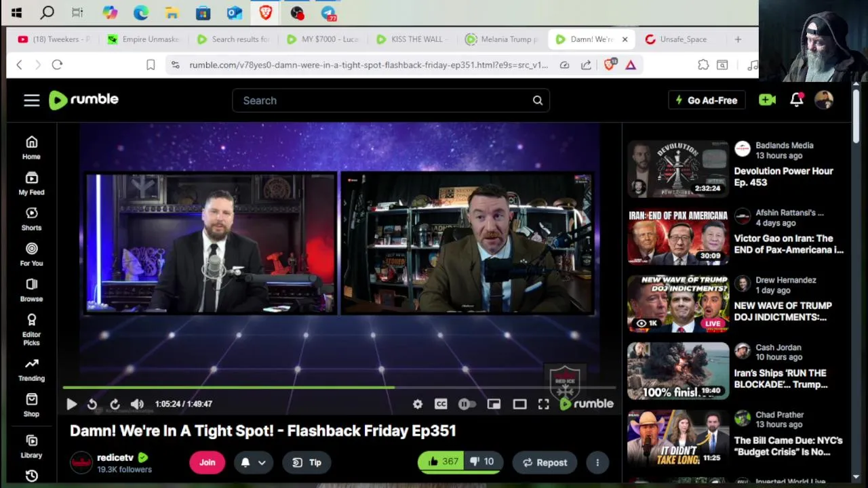Open notifications bell in header

click(797, 100)
